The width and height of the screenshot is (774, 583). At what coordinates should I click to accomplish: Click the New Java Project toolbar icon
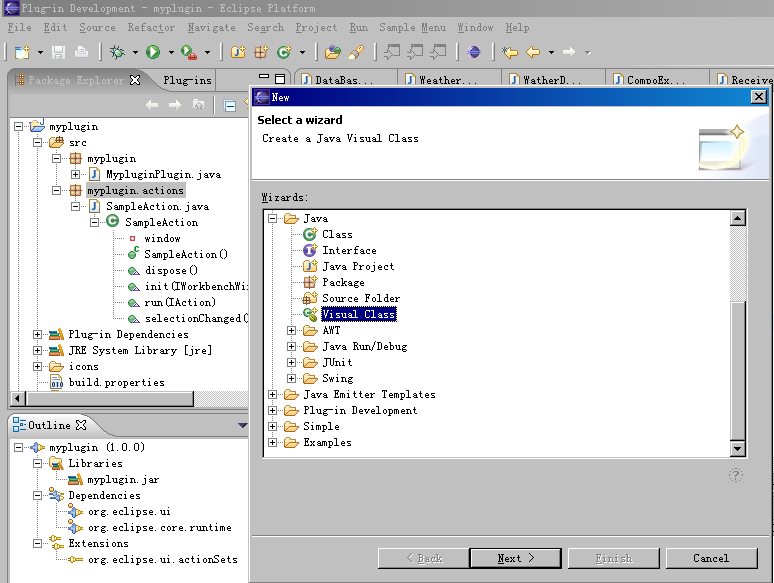point(238,52)
